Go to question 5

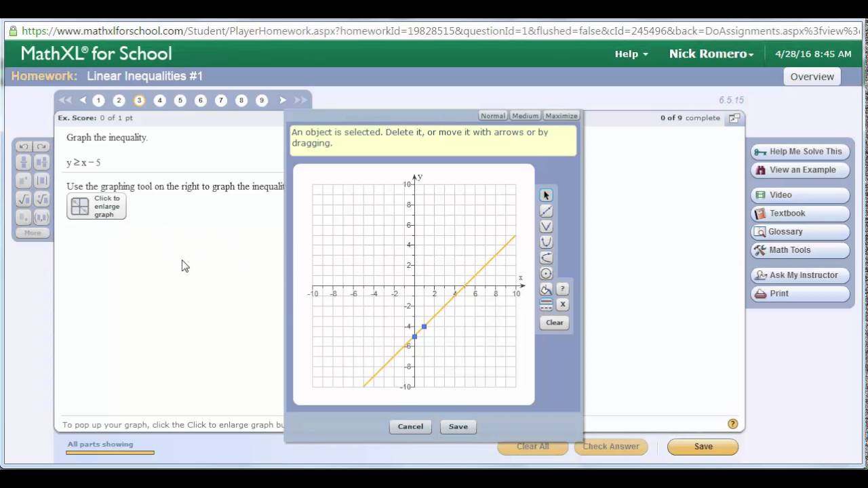pos(180,100)
